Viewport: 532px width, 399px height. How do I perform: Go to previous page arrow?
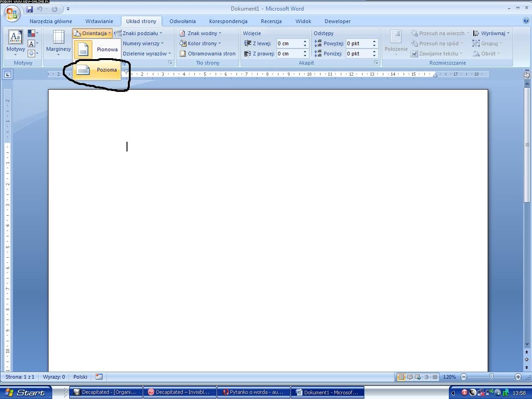[527, 352]
